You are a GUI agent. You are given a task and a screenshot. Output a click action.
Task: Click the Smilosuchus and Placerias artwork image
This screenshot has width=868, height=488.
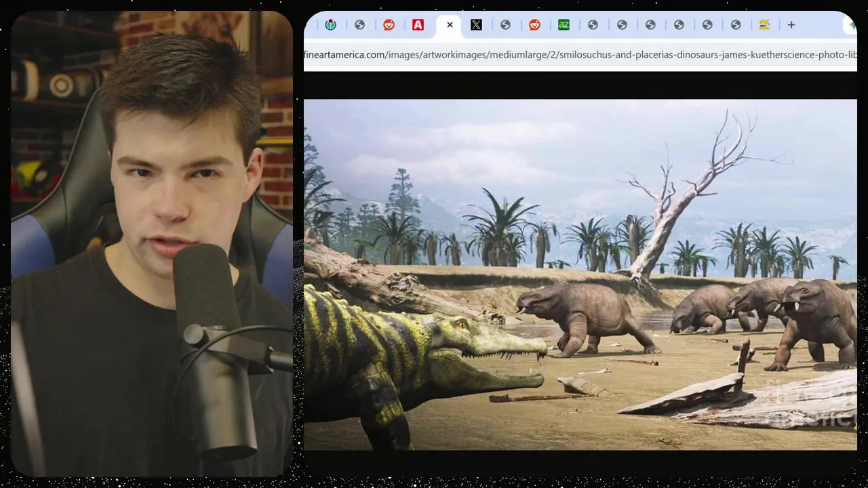[580, 274]
